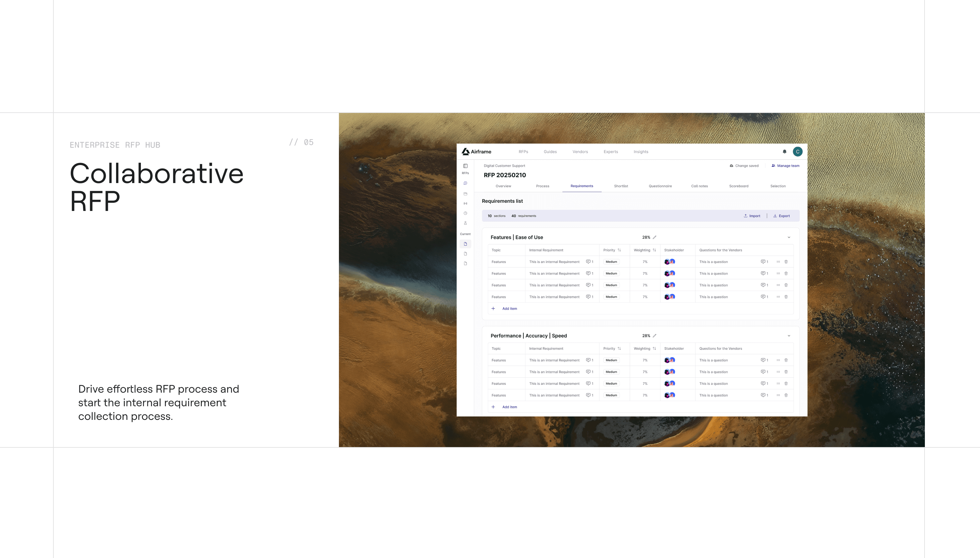Open the Vendors navigation item
Viewport: 980px width, 558px height.
pyautogui.click(x=580, y=152)
